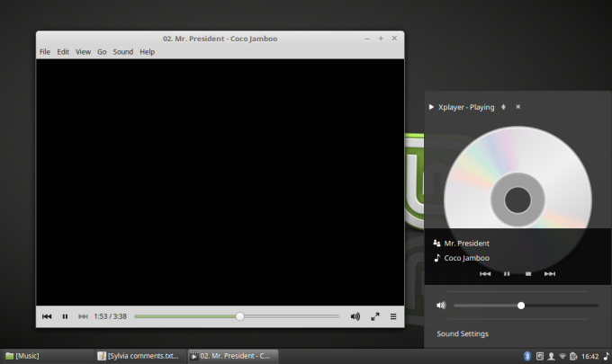612x364 pixels.
Task: Open the hamburger sidebar menu in Xplayer
Action: [393, 316]
